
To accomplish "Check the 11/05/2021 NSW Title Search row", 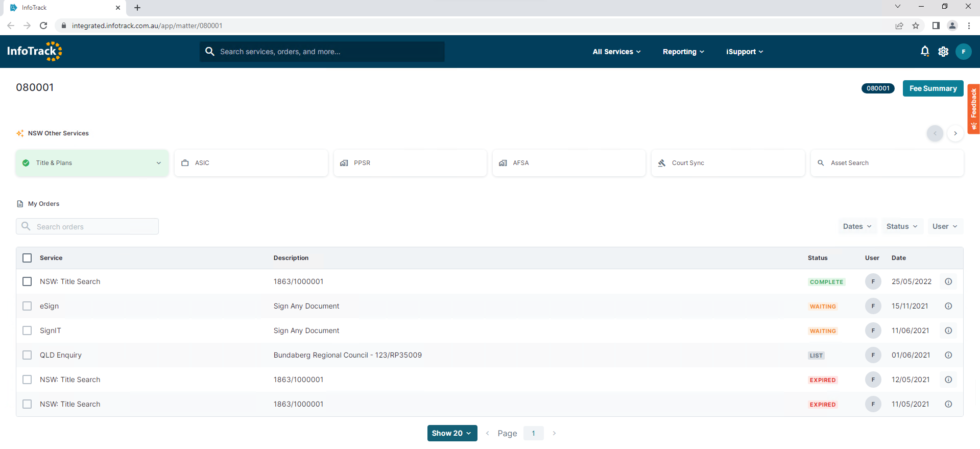I will [x=27, y=404].
